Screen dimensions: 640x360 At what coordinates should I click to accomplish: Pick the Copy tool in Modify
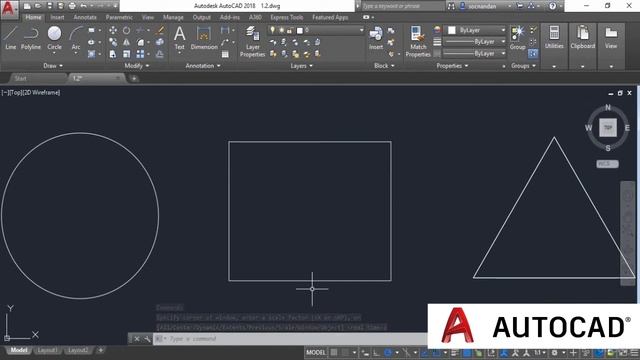pos(113,42)
